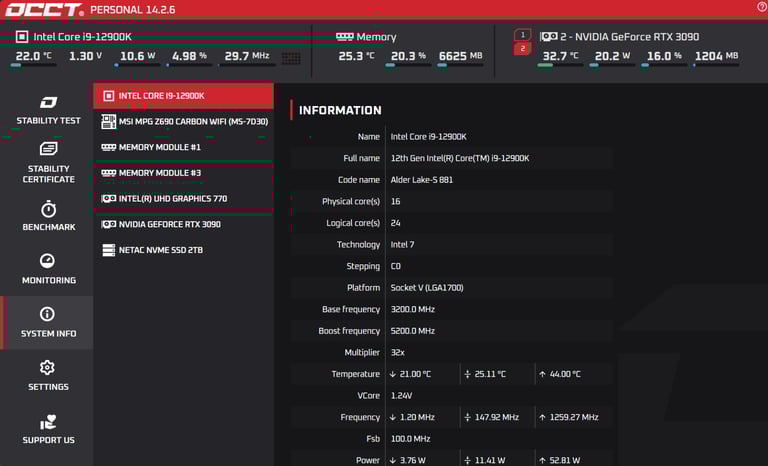Open the Monitoring section
This screenshot has height=466, width=768.
48,269
